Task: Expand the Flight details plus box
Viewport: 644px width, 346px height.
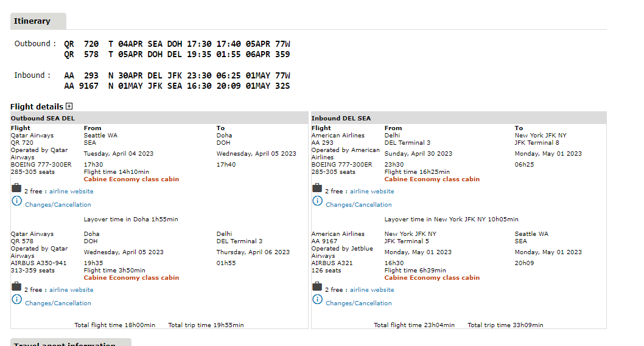Action: tap(69, 106)
